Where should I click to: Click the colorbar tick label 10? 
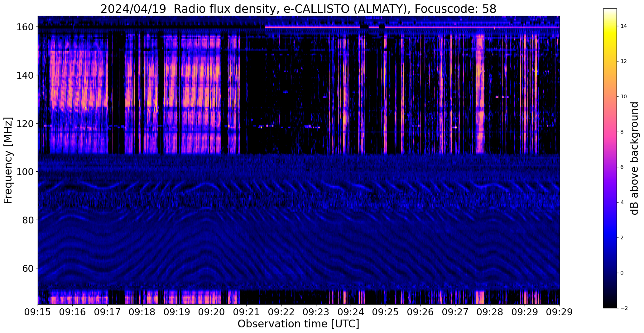[x=624, y=97]
